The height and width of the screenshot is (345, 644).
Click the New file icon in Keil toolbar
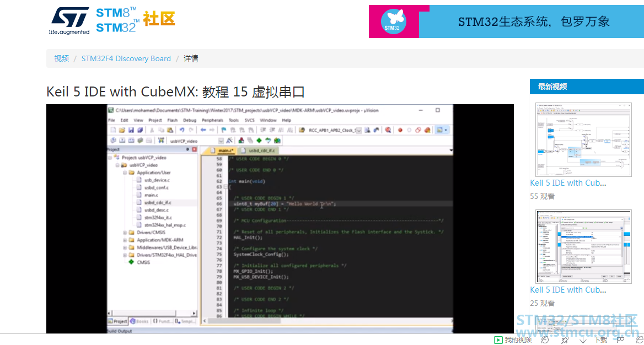113,130
